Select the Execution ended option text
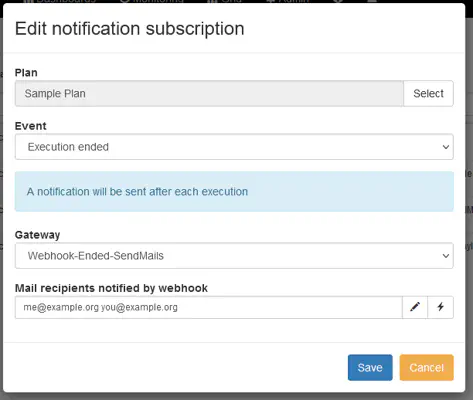 (x=68, y=147)
